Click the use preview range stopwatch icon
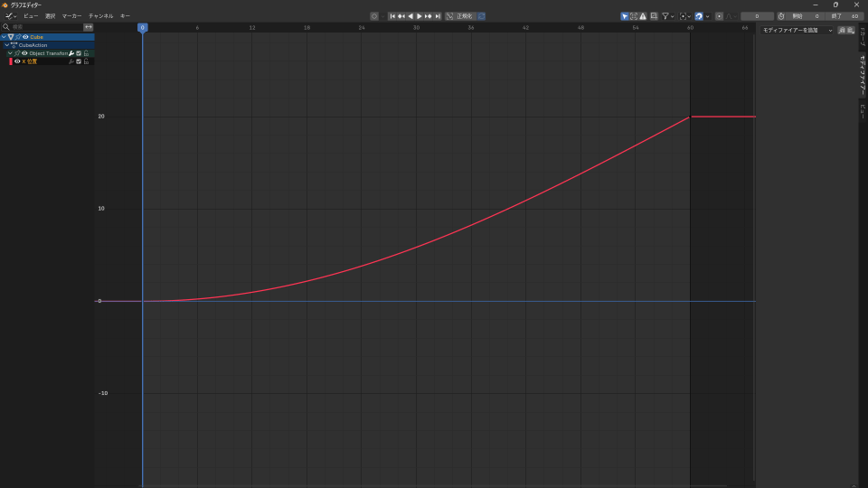 781,16
